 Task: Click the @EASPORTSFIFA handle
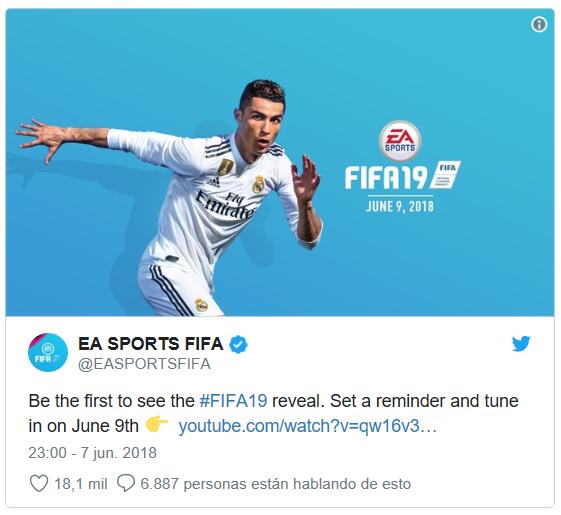tap(144, 364)
